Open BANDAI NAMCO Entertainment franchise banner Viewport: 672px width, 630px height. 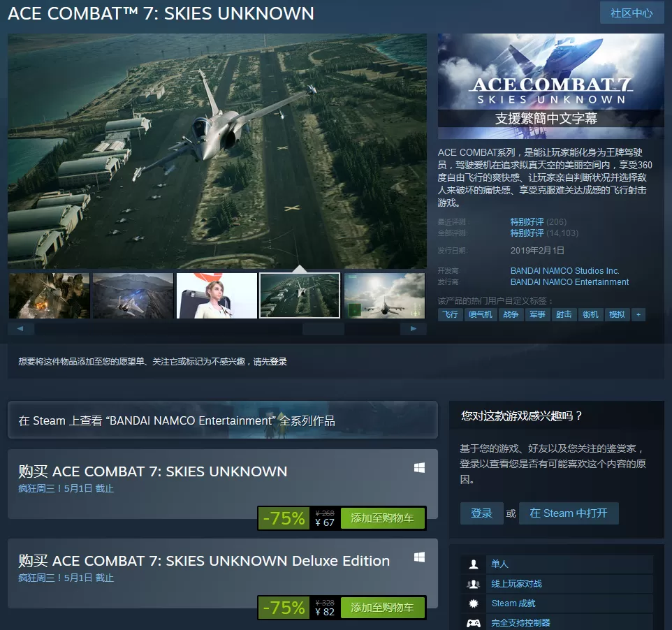[x=223, y=420]
